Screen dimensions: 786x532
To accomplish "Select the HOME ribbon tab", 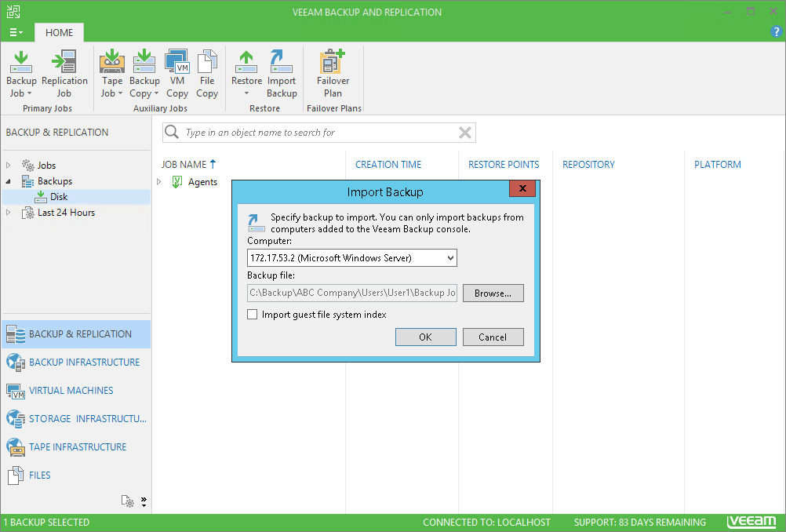I will pos(59,33).
